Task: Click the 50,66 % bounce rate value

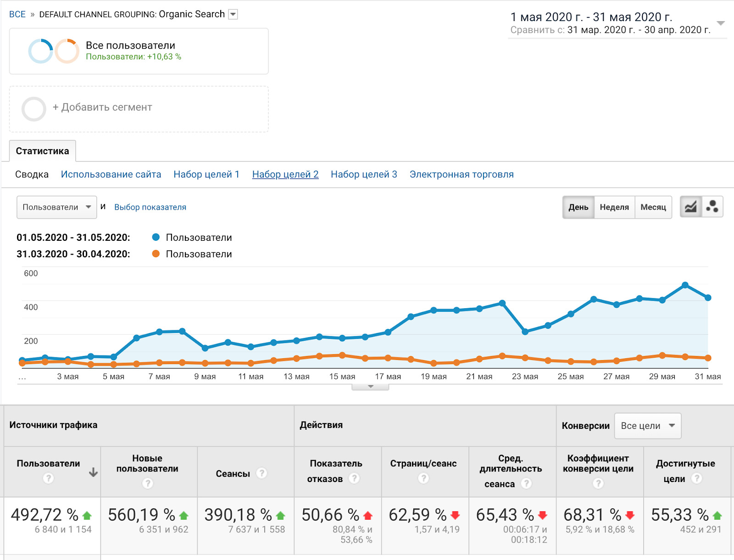Action: tap(330, 515)
